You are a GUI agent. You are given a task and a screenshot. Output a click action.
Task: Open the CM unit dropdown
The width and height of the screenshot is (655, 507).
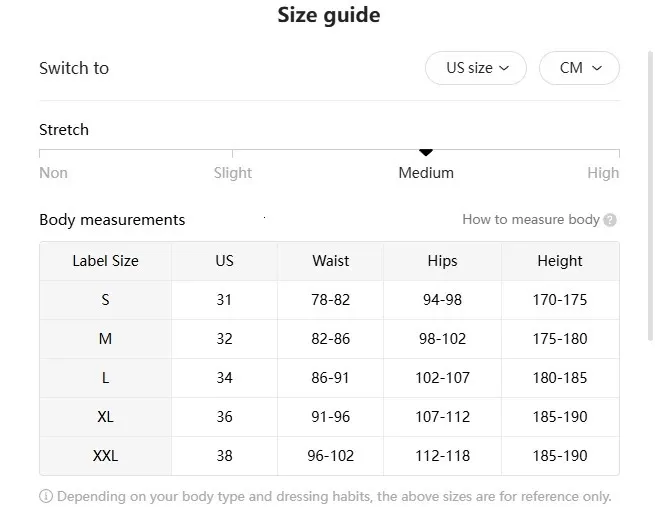click(x=579, y=68)
